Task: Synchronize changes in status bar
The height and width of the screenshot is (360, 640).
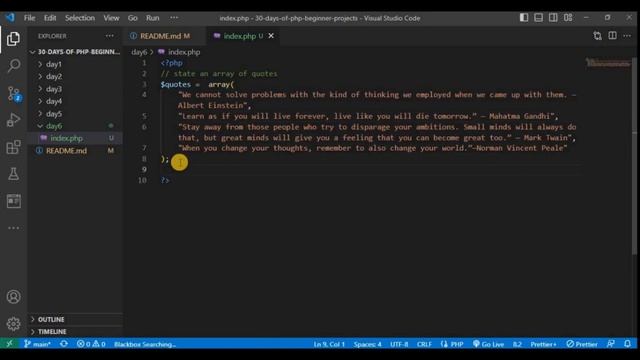Action: click(64, 344)
